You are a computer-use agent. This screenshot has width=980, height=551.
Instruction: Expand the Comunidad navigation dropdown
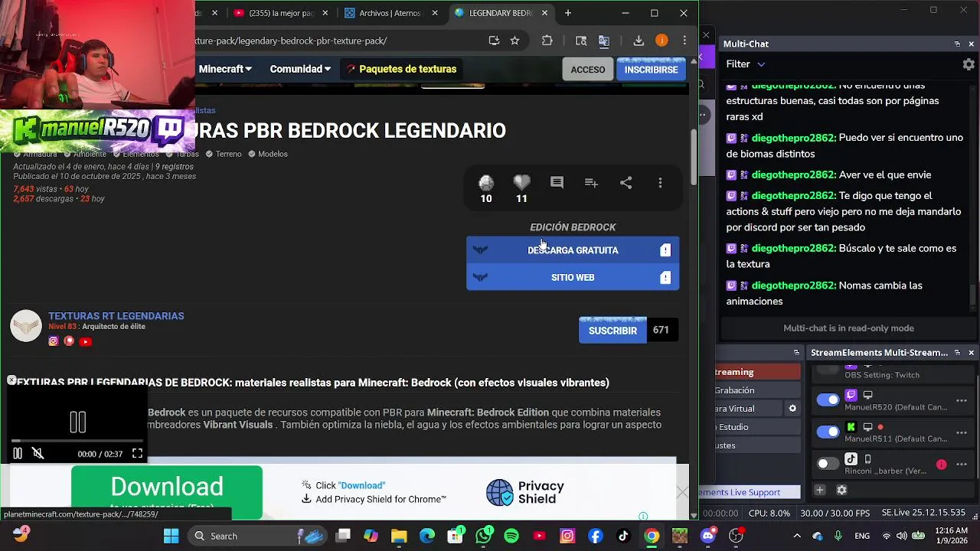(300, 69)
